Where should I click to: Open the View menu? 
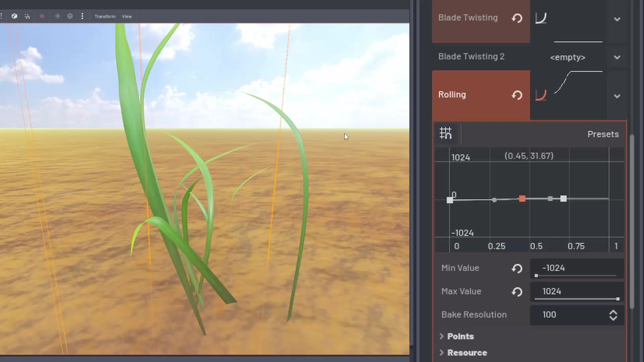[x=127, y=16]
